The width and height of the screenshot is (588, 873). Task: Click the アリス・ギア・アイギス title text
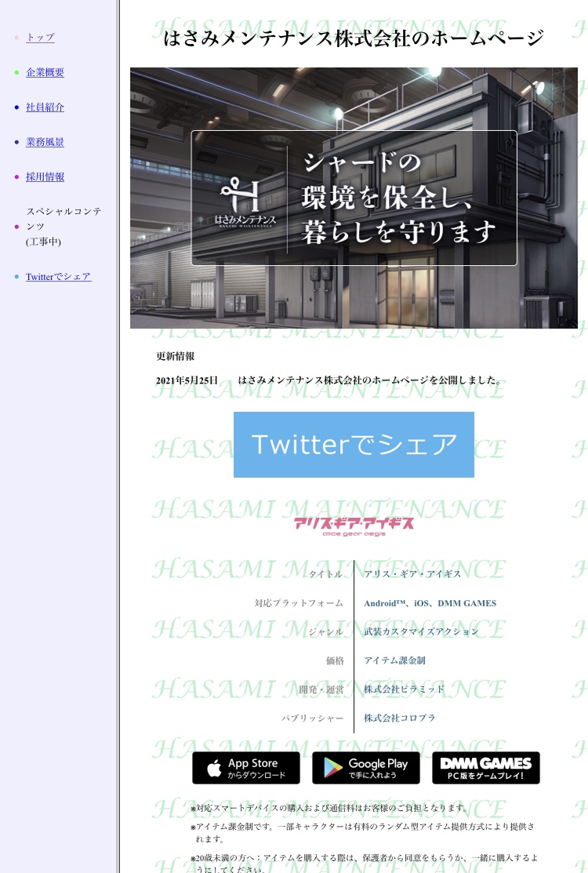click(412, 574)
